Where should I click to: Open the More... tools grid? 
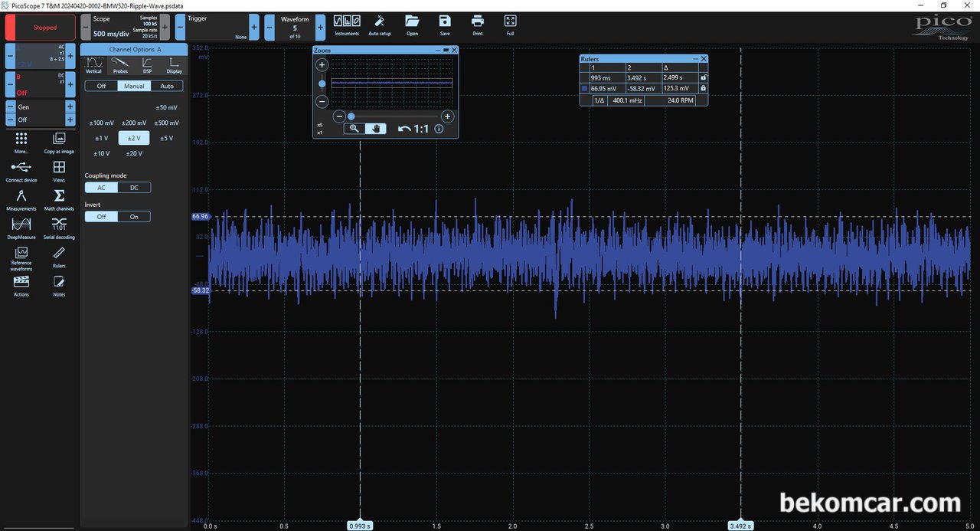21,142
